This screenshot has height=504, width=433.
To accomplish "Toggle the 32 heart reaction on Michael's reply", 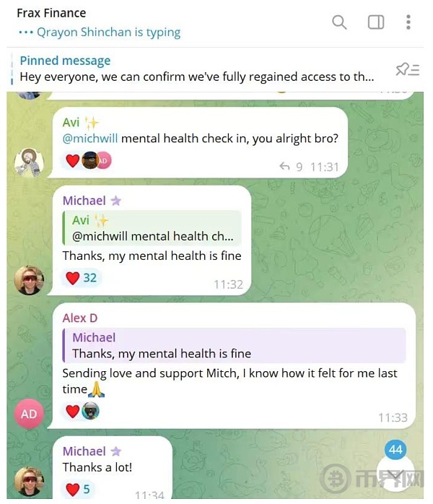I will tap(81, 278).
